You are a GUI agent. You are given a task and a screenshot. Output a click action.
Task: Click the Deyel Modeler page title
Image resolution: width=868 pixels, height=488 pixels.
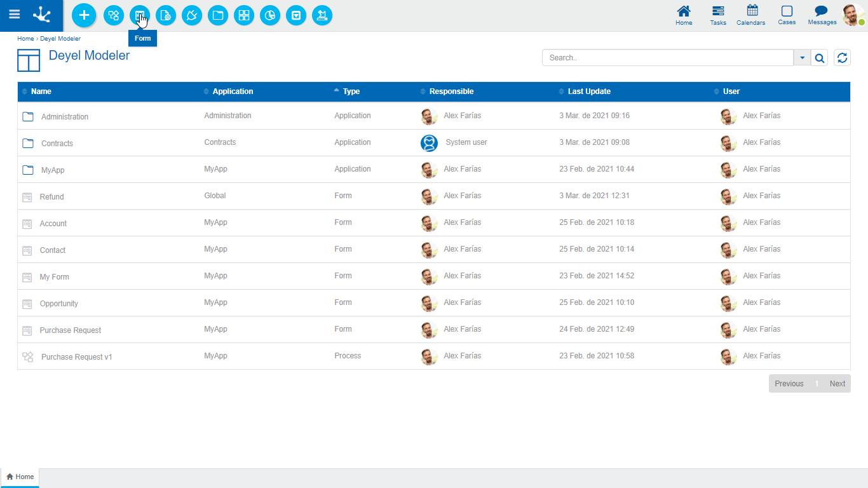tap(89, 55)
